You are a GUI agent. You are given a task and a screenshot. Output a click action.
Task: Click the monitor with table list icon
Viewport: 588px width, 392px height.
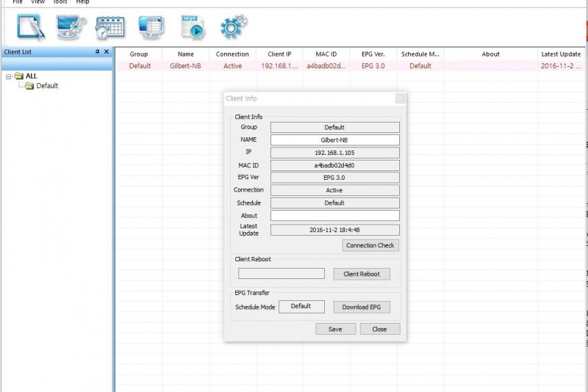pyautogui.click(x=150, y=26)
